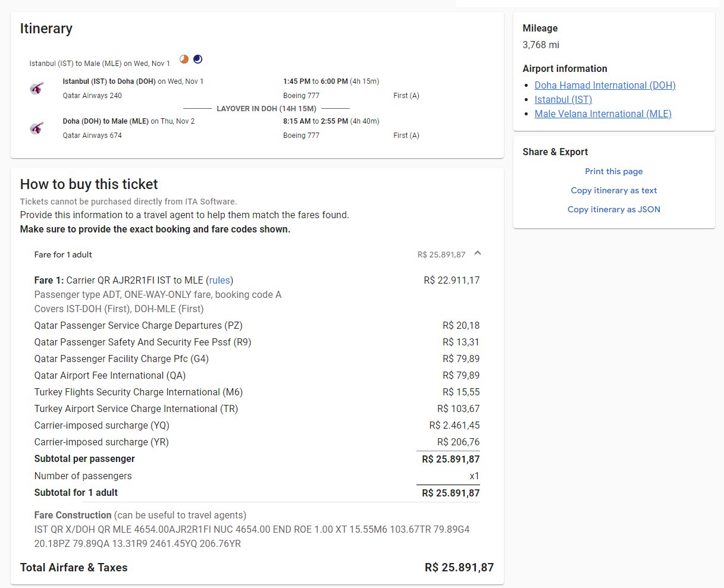This screenshot has height=588, width=724.
Task: Click Qatar Passenger Facility Charge Pfc (G4)
Action: [121, 359]
